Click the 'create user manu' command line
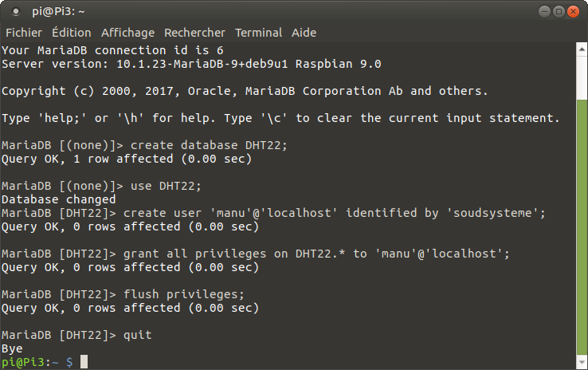Screen dimensions: 588x370 (335, 213)
